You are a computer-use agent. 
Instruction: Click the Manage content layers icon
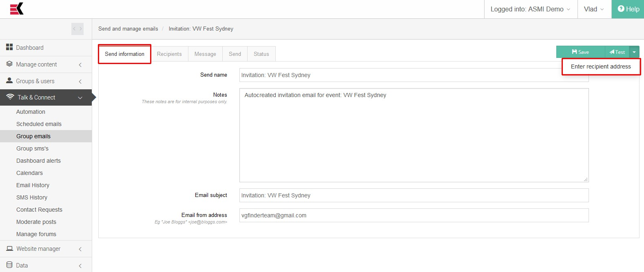[9, 64]
